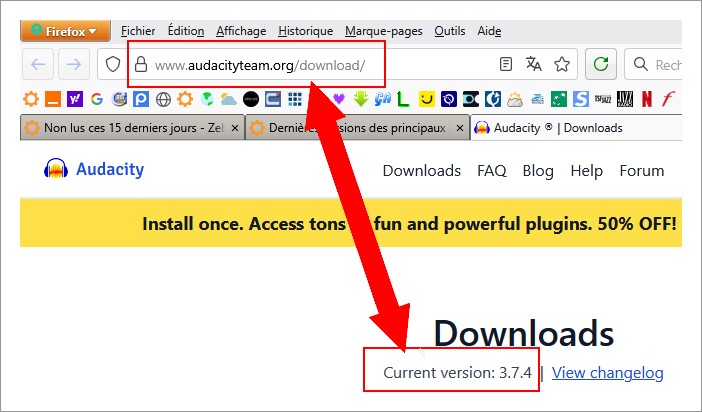Open the blue P square bookmark

(141, 99)
